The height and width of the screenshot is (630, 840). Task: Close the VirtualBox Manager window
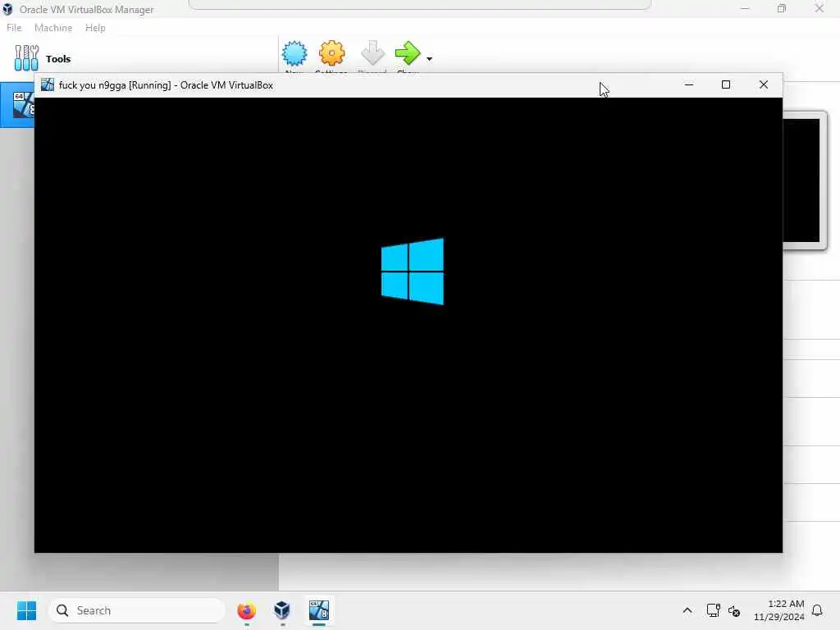tap(819, 8)
